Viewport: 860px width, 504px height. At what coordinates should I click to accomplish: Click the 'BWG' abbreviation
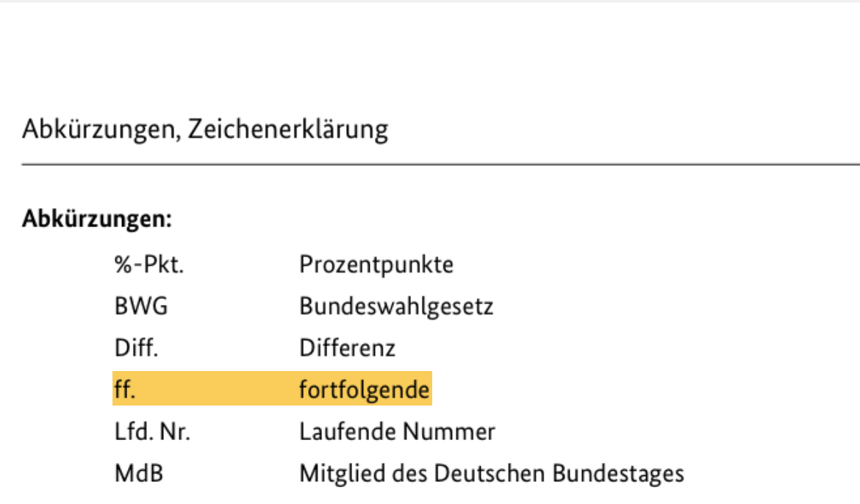click(x=141, y=306)
